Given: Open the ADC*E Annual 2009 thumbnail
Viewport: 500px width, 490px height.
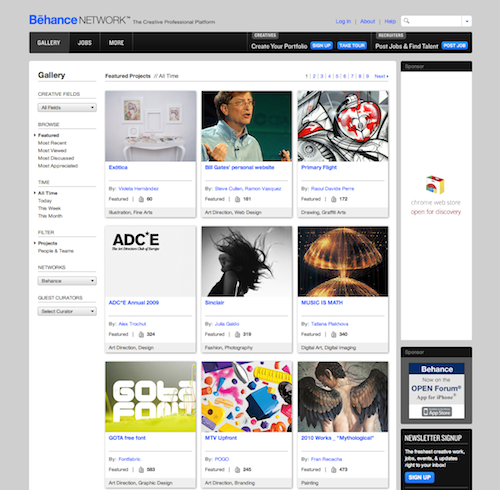Looking at the screenshot, I should [151, 261].
